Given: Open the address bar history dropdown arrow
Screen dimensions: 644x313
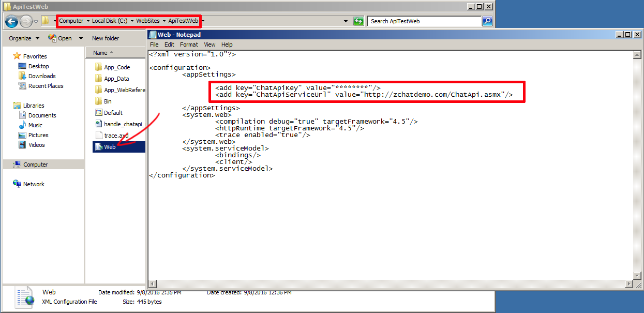Looking at the screenshot, I should [x=346, y=21].
